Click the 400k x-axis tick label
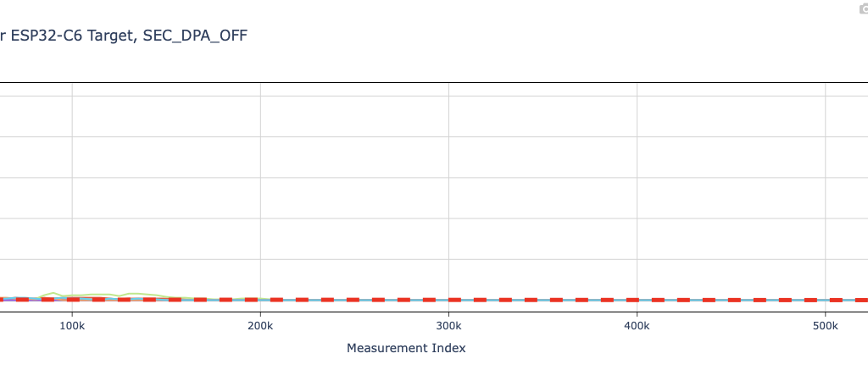 click(x=637, y=326)
